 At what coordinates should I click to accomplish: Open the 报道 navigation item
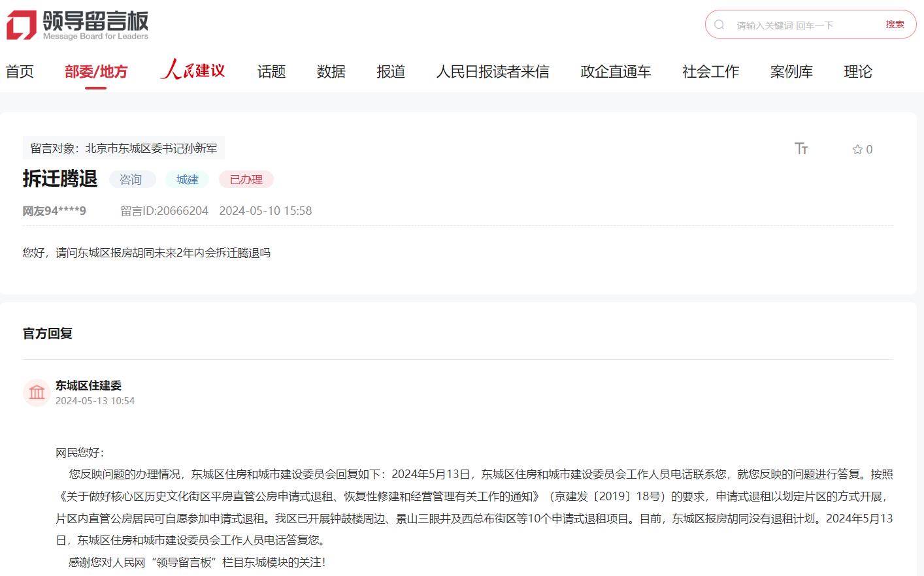point(391,72)
